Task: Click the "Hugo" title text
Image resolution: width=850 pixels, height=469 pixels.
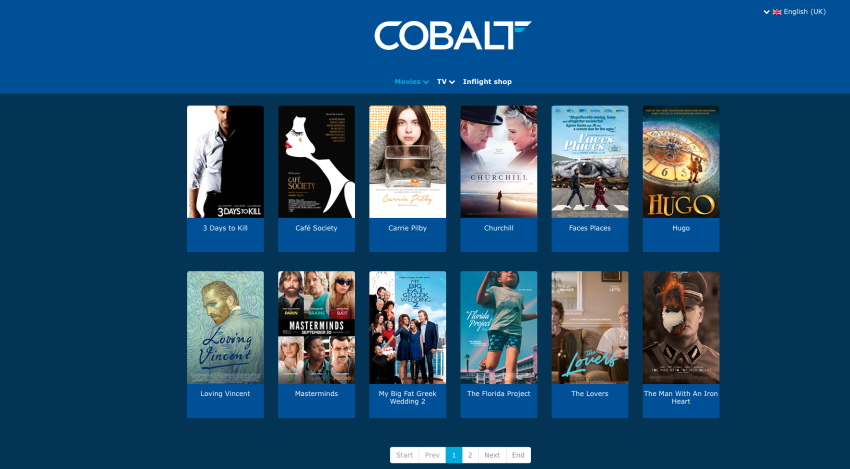Action: [x=681, y=228]
